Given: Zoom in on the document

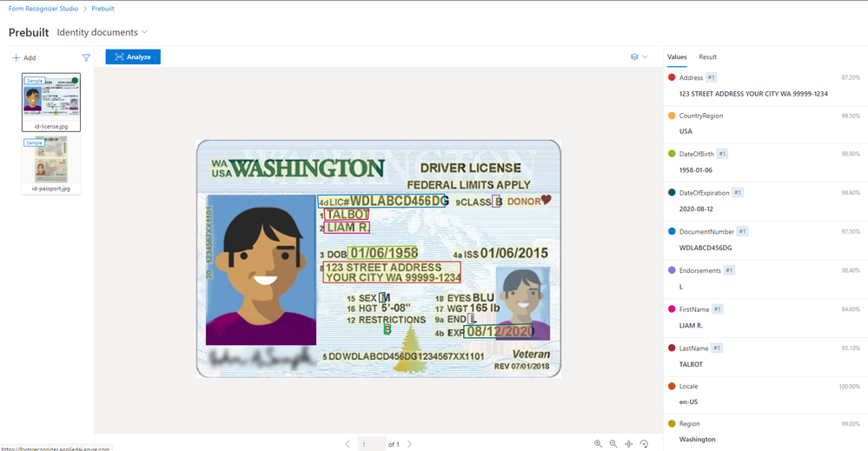Looking at the screenshot, I should point(598,444).
